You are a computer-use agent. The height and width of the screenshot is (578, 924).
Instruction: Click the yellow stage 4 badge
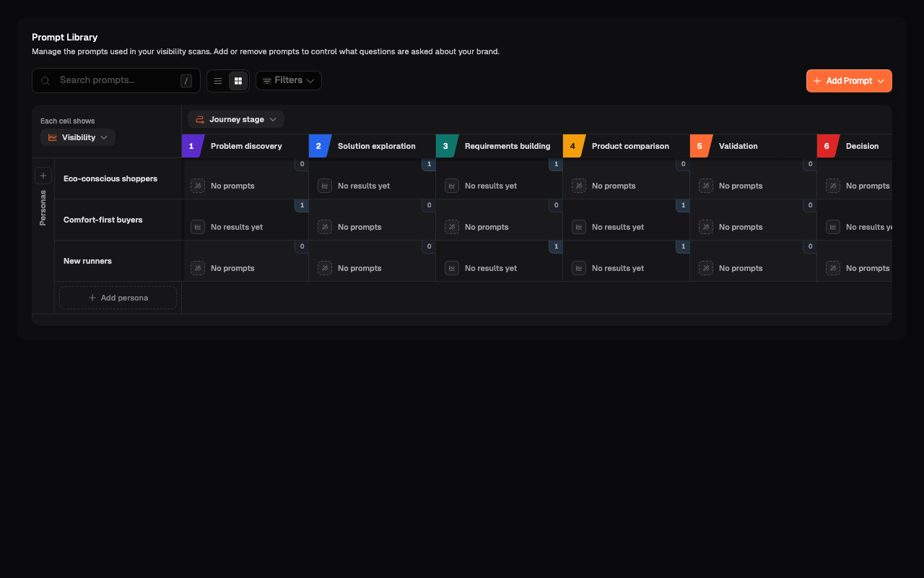pyautogui.click(x=572, y=146)
